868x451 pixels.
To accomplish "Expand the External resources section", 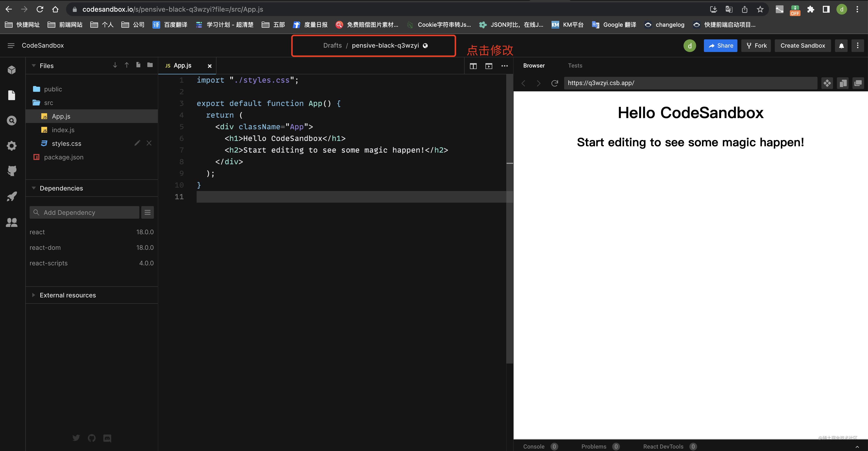I will tap(34, 295).
